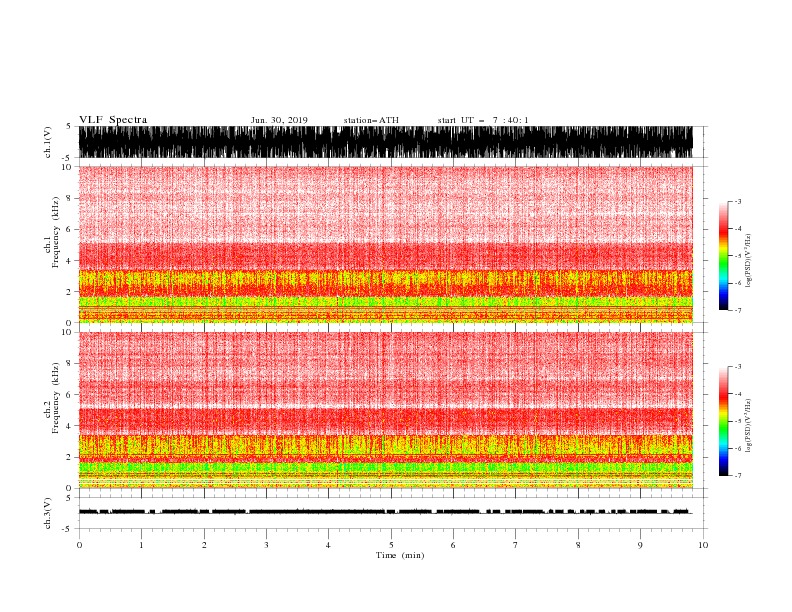Click time axis tick label "10"
The height and width of the screenshot is (612, 792).
coord(703,545)
